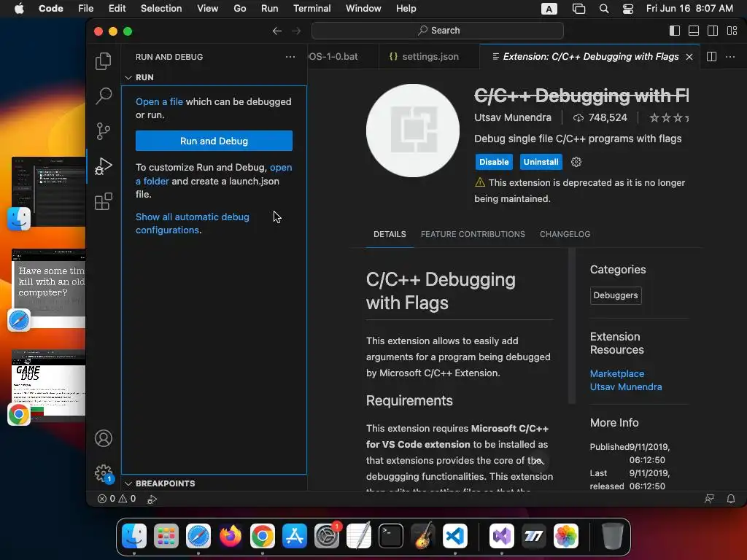Switch to the FEATURE CONTRIBUTIONS tab
This screenshot has width=747, height=560.
click(473, 234)
